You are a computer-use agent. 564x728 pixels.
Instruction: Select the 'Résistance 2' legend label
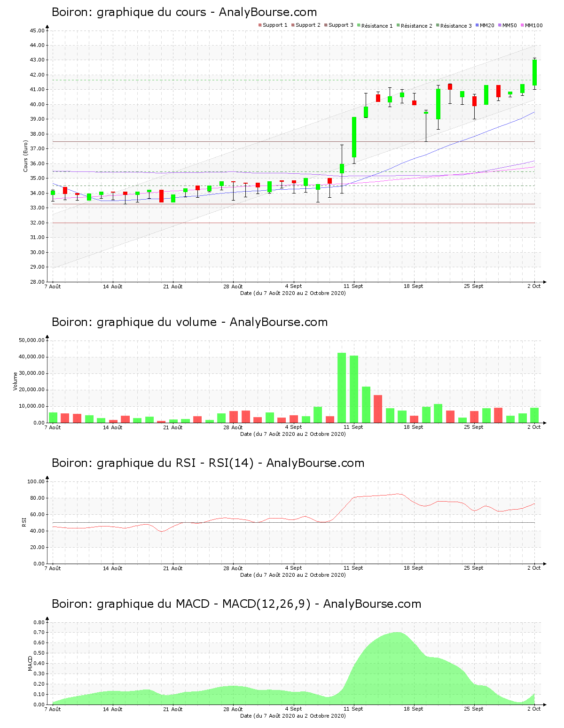point(416,26)
